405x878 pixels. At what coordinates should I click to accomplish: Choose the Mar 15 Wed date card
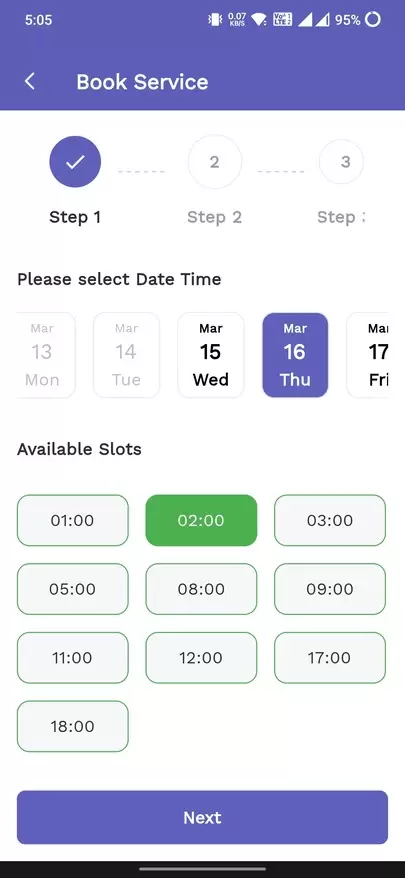[x=211, y=355]
